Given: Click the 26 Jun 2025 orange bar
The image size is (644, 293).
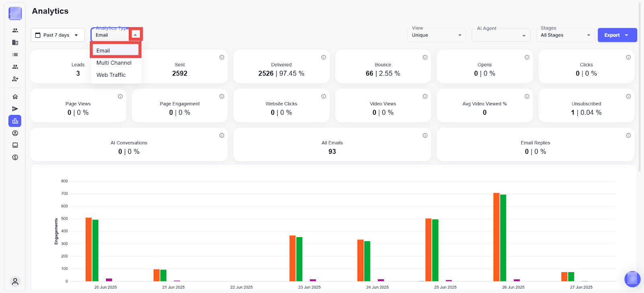Looking at the screenshot, I should (x=496, y=237).
